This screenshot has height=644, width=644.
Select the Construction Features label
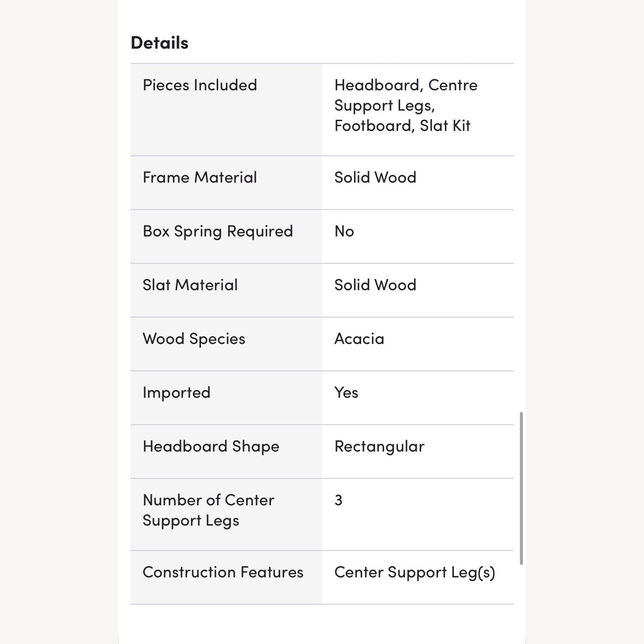pos(223,572)
